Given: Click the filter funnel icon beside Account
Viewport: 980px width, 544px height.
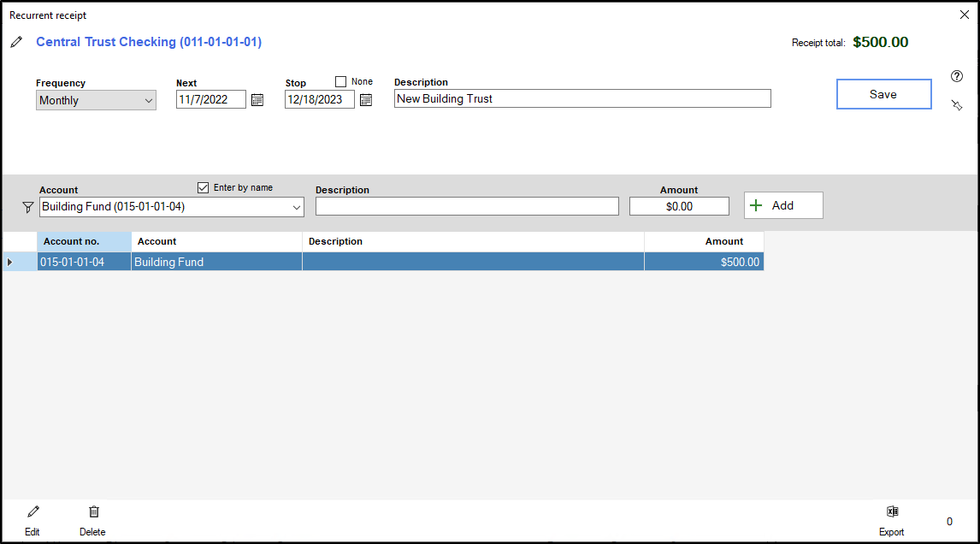Looking at the screenshot, I should point(27,207).
